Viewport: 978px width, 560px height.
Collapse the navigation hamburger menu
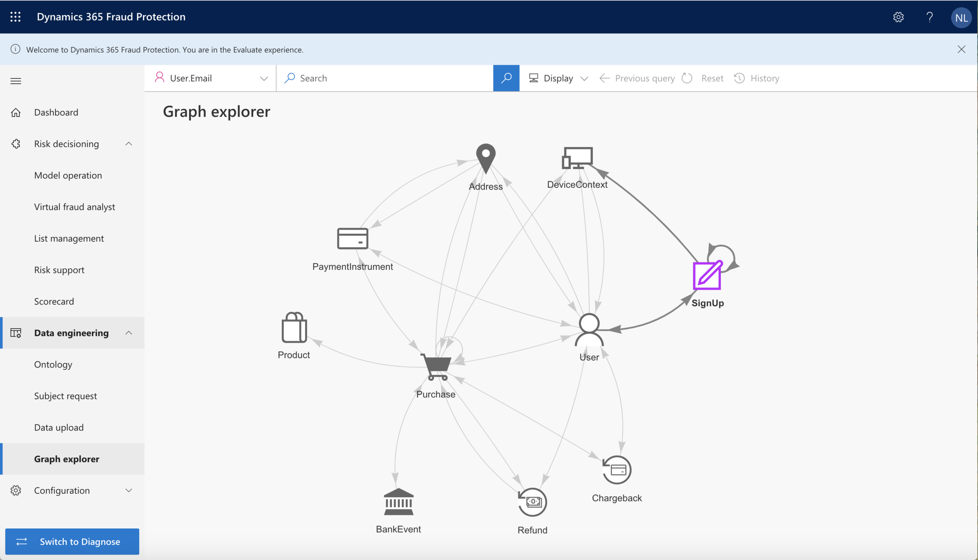16,81
